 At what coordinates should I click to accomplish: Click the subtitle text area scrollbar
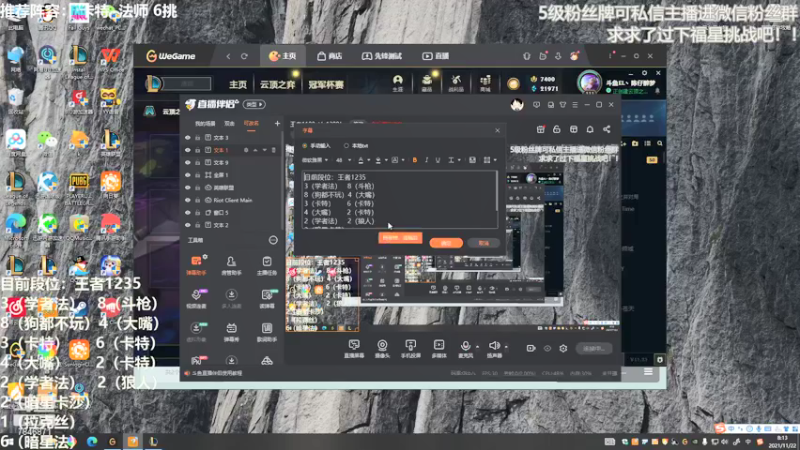(496, 191)
